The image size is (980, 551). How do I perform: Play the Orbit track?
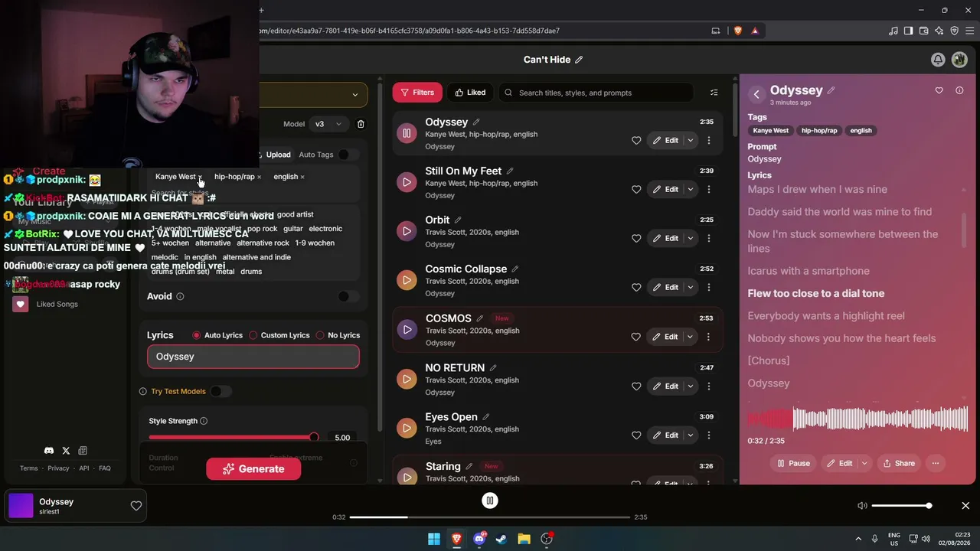pyautogui.click(x=407, y=231)
